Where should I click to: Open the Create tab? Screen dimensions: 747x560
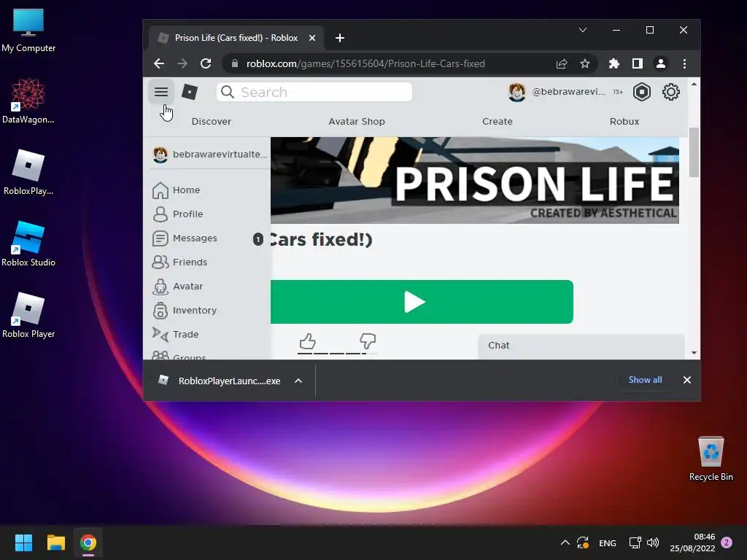pos(497,122)
